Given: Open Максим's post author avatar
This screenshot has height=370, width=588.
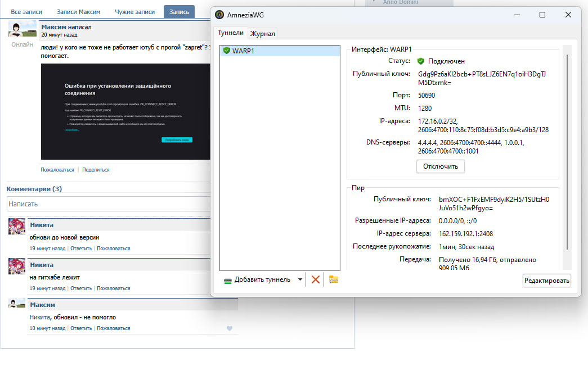Looking at the screenshot, I should (x=23, y=29).
